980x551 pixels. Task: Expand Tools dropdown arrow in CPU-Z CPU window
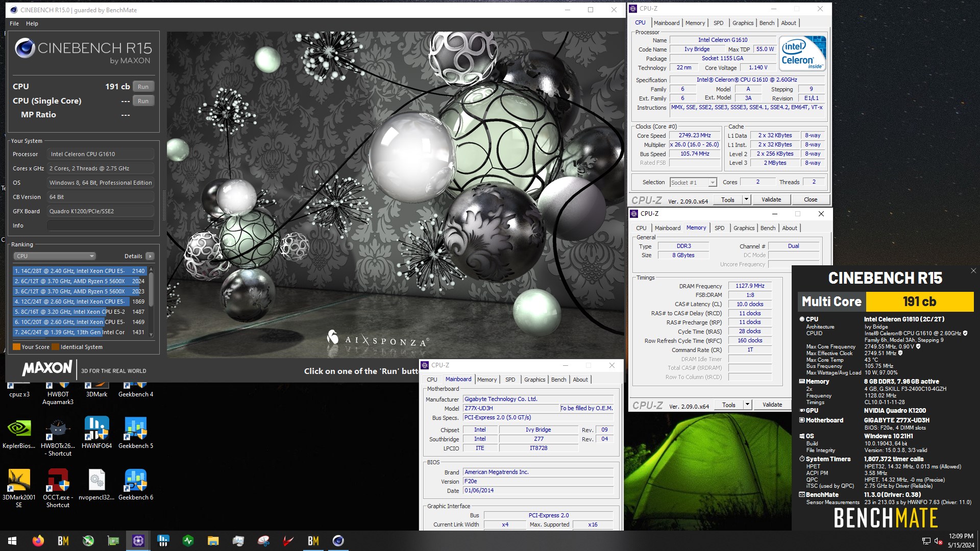746,199
